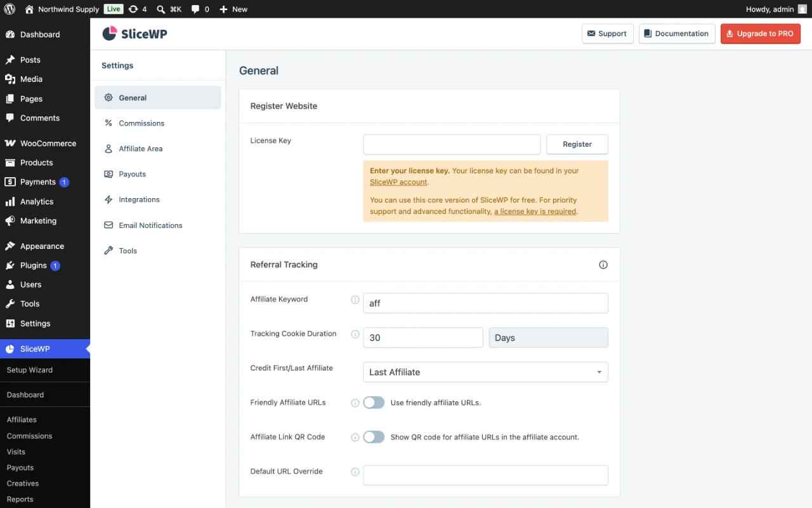Open Howdy, admin account menu
Screen dimensions: 812x508
(776, 9)
